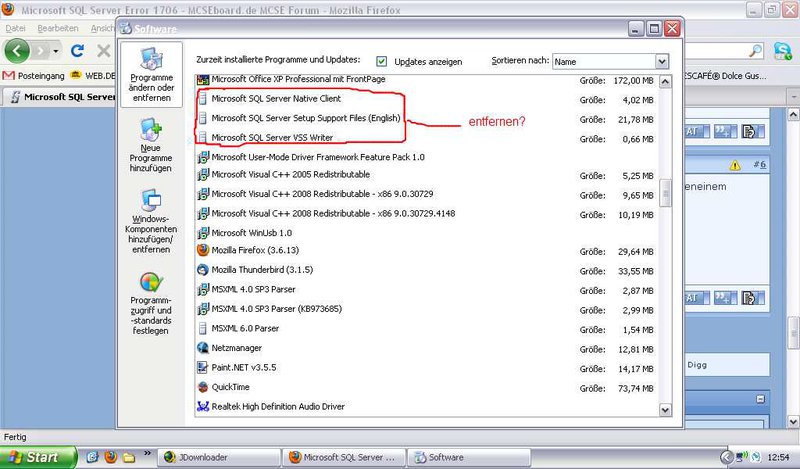This screenshot has height=469, width=800.
Task: Click the Paint.NET v3.5.5 icon
Action: [203, 367]
